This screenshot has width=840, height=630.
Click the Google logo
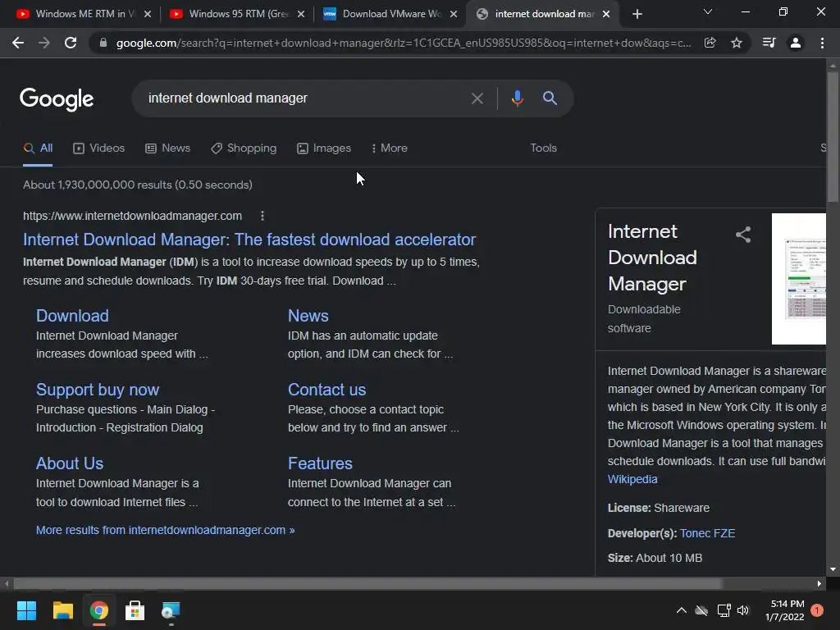coord(57,99)
